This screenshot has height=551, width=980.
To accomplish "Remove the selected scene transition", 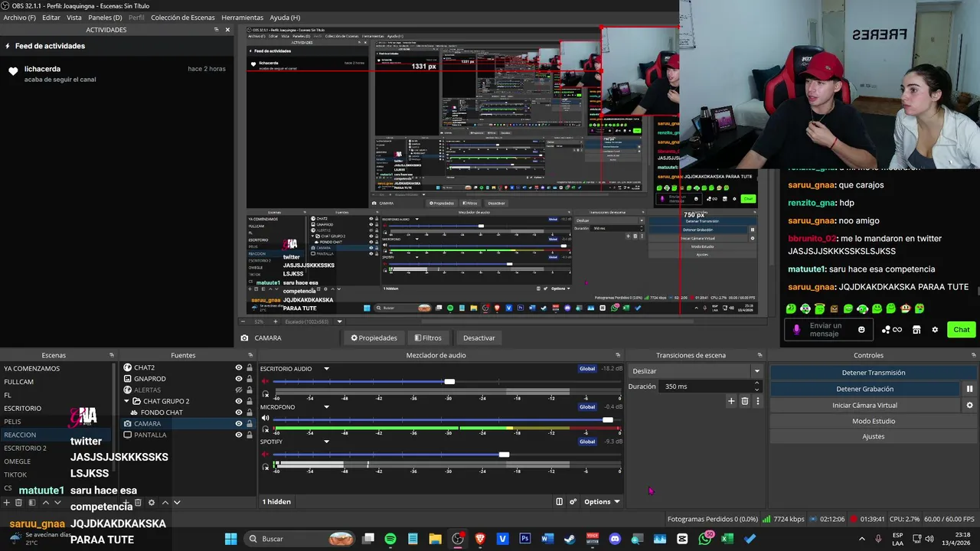I will point(744,401).
